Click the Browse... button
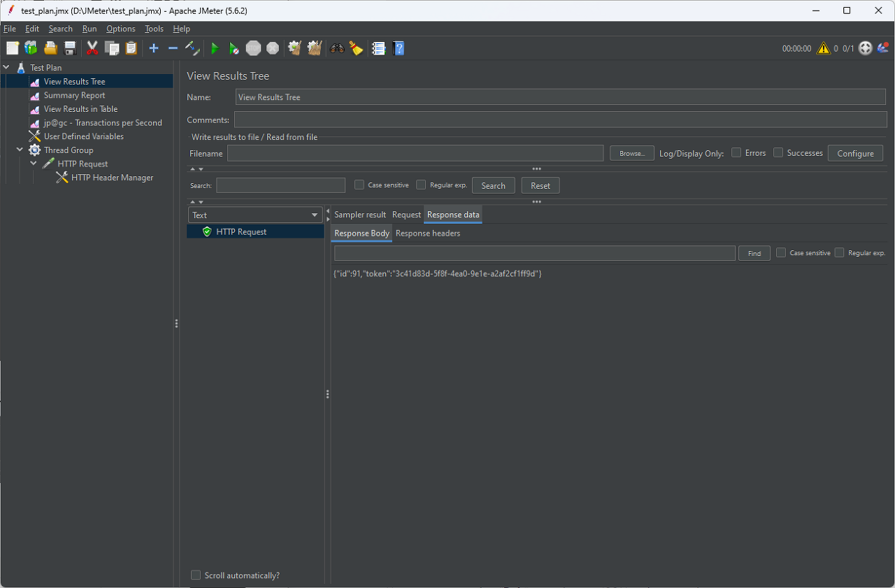Viewport: 895px width, 588px height. click(x=632, y=153)
